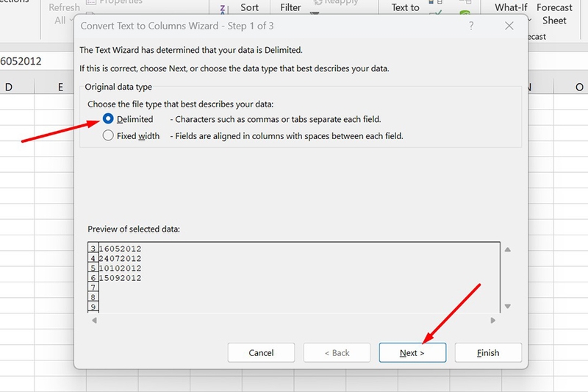Select preview row 10102012
Viewport: 588px width, 392px height.
pos(120,268)
